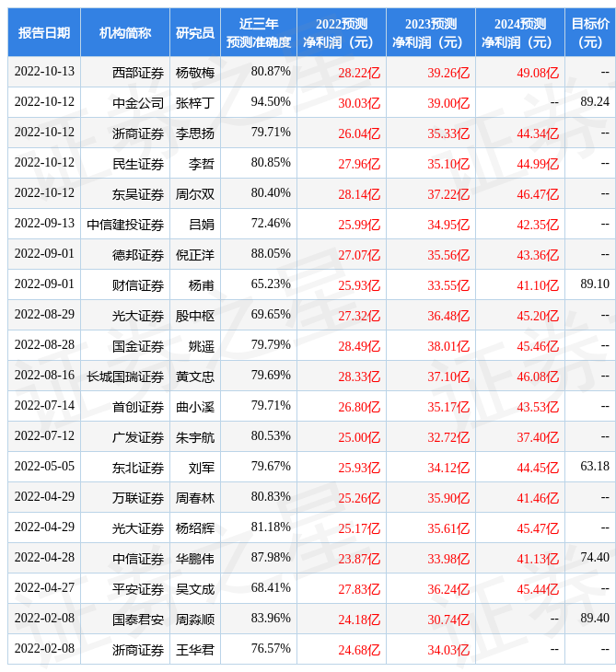Click accuracy value 76.57%

271,650
